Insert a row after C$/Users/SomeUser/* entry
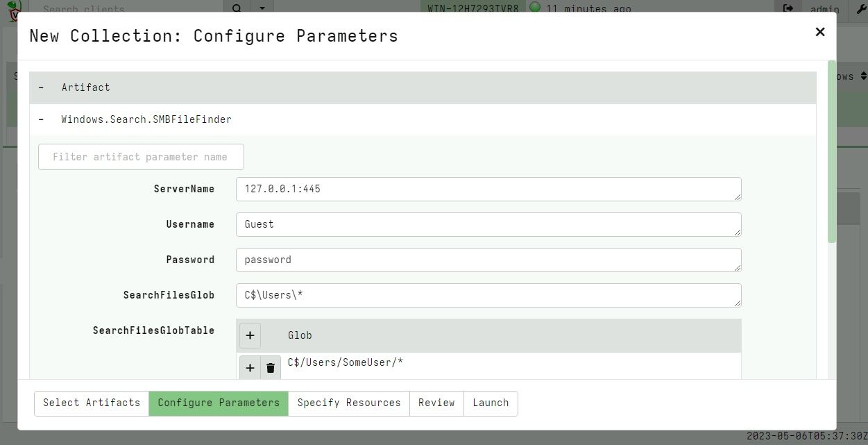Screen dimensions: 868x445 point(250,367)
